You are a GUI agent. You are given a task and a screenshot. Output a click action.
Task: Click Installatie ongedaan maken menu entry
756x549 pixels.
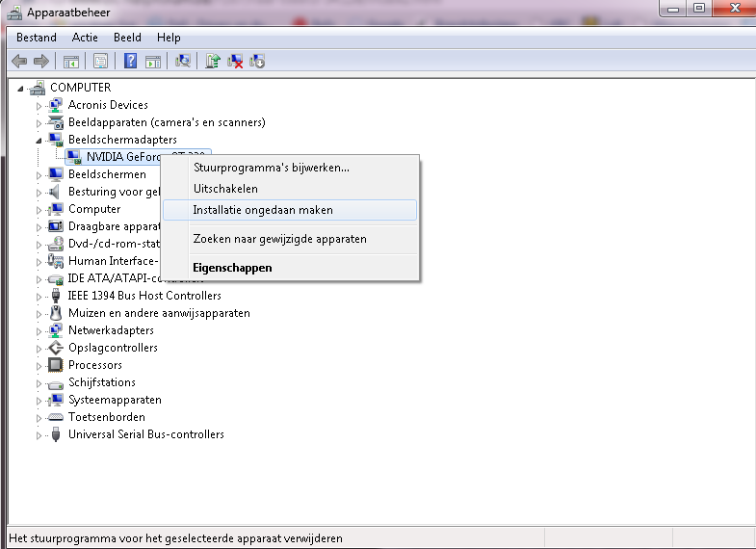[262, 210]
